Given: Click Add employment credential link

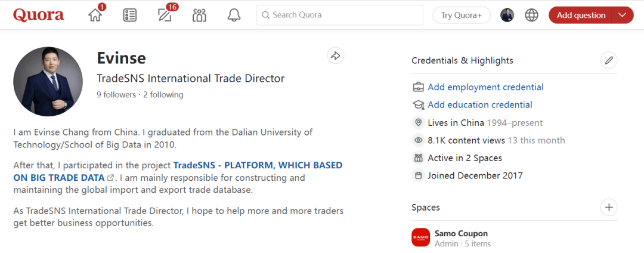Looking at the screenshot, I should pos(485,87).
